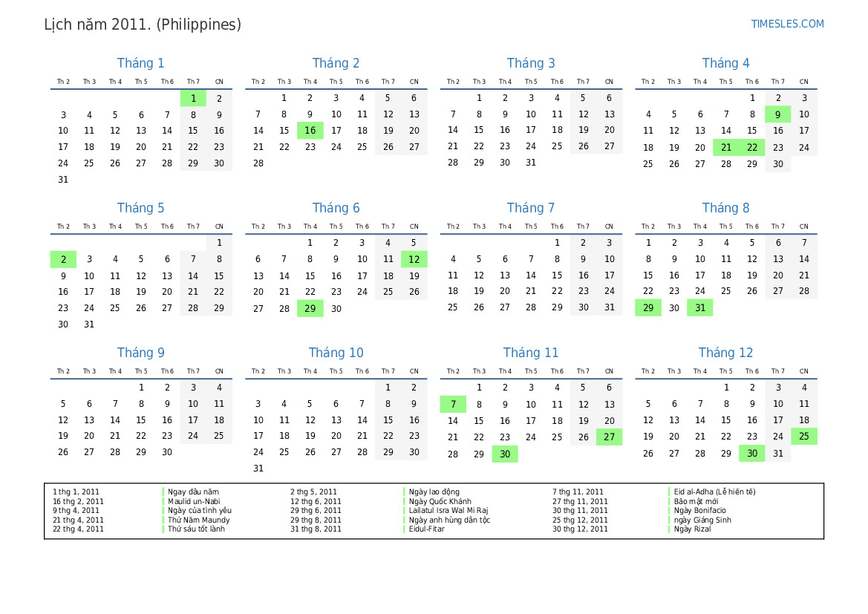Click the Tháng 10 month title
Image resolution: width=868 pixels, height=614 pixels.
click(336, 353)
